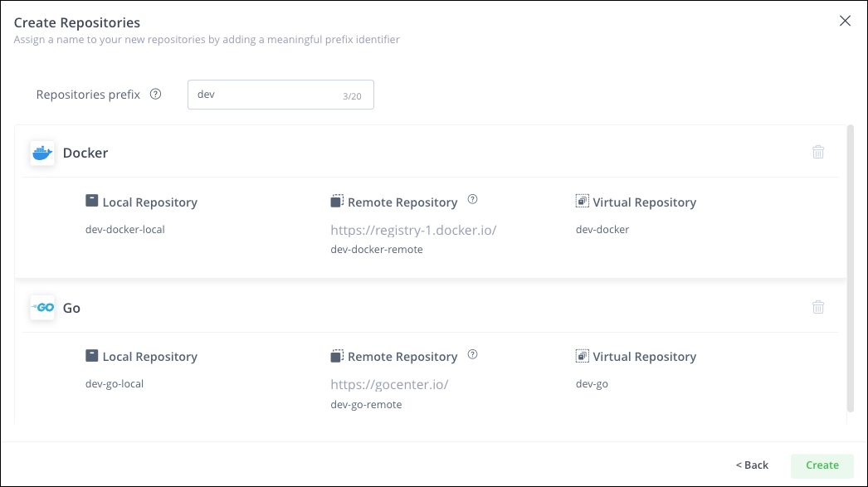Image resolution: width=868 pixels, height=487 pixels.
Task: Select the Remote Repository icon under Docker
Action: pos(336,201)
